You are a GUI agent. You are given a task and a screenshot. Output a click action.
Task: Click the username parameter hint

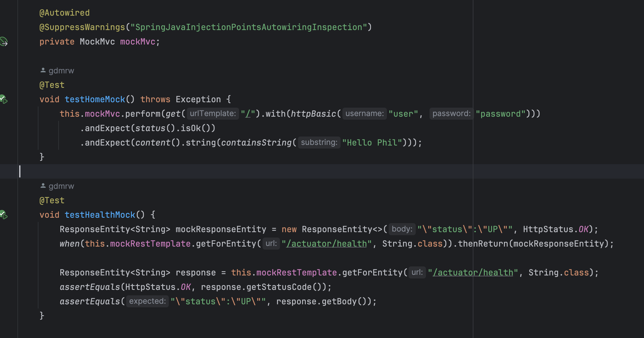click(x=364, y=114)
